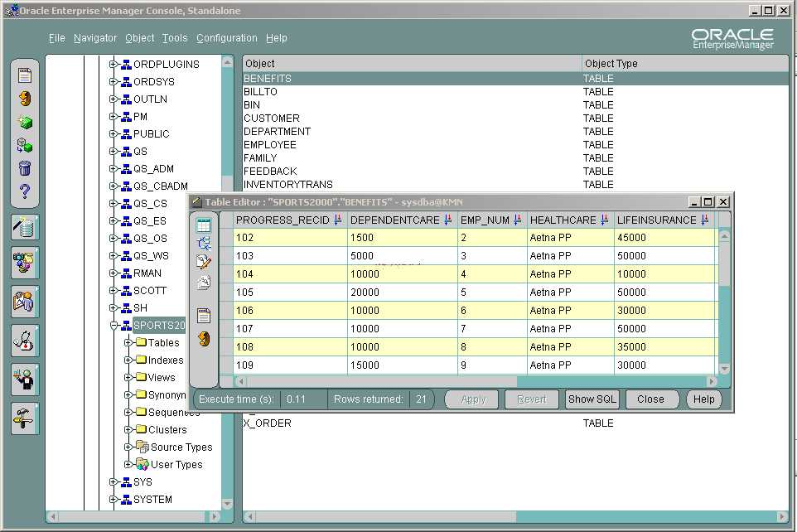Select the QS_CBADM schema in the tree
Image resolution: width=797 pixels, height=532 pixels.
click(161, 186)
